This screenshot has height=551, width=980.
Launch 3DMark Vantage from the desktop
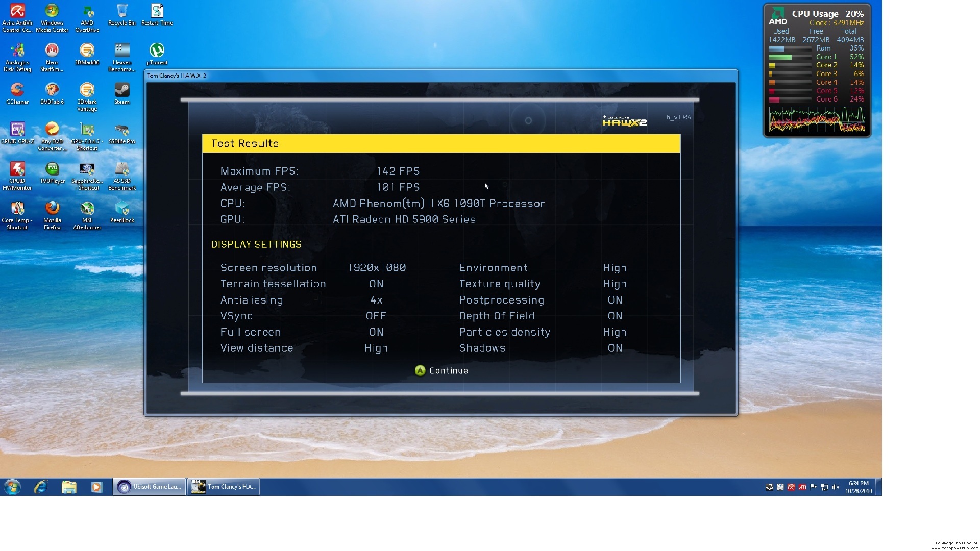[87, 97]
